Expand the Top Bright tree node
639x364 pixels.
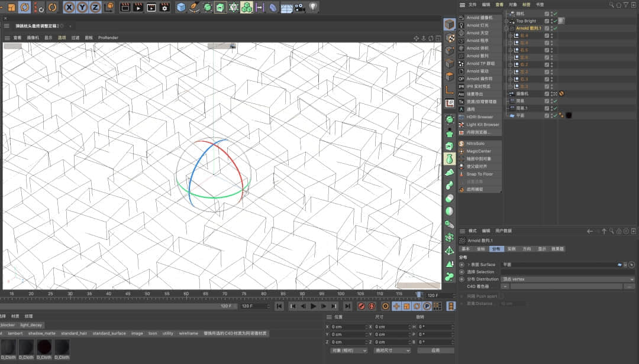point(506,21)
